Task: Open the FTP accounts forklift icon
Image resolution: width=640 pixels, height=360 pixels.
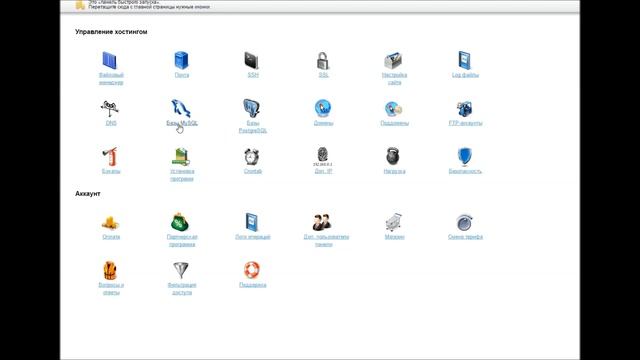Action: tap(464, 109)
